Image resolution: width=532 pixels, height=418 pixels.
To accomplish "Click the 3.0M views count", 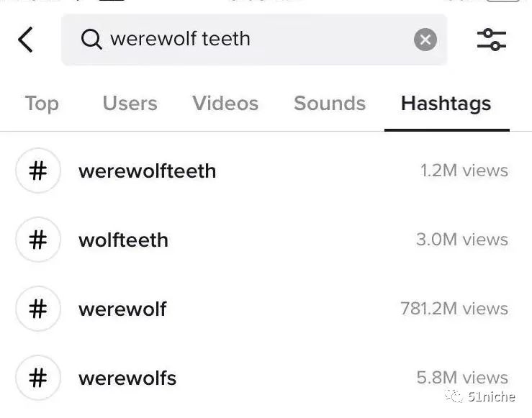I will [462, 240].
